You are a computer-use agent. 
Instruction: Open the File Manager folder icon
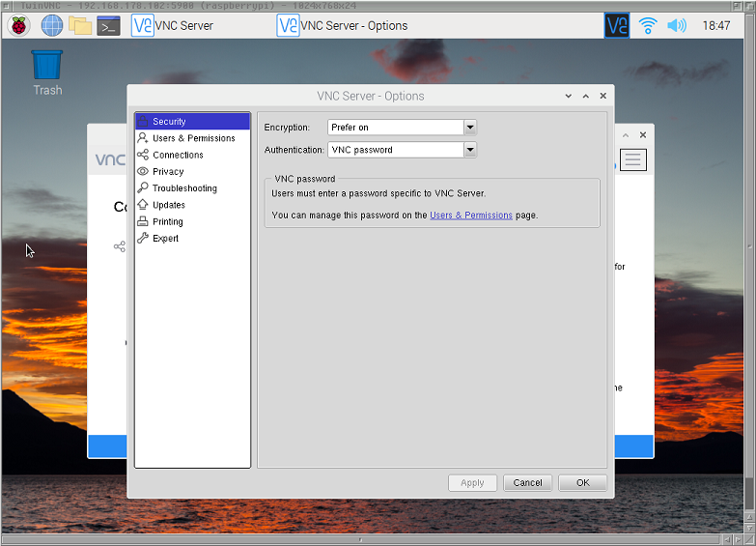click(x=80, y=25)
